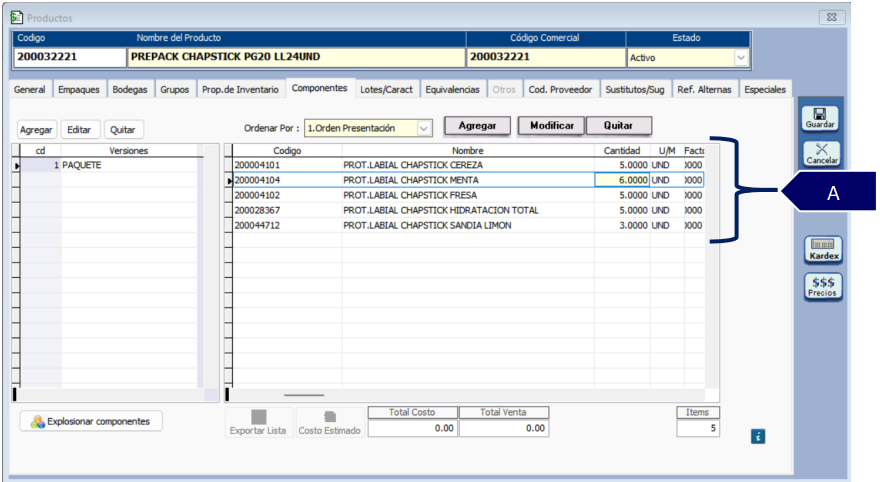The height and width of the screenshot is (482, 880).
Task: Click the Codigo column header
Action: (287, 150)
